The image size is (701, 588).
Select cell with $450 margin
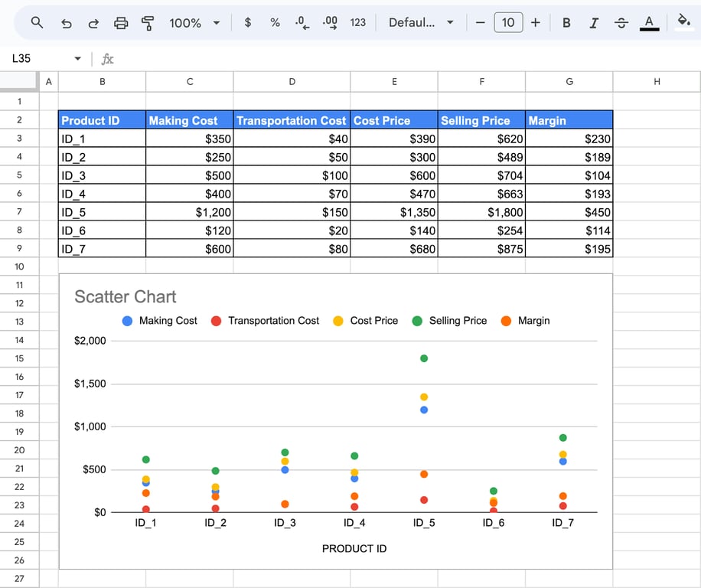point(569,212)
